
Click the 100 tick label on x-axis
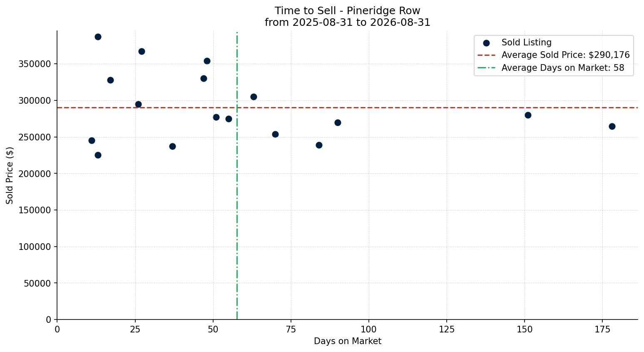(368, 330)
